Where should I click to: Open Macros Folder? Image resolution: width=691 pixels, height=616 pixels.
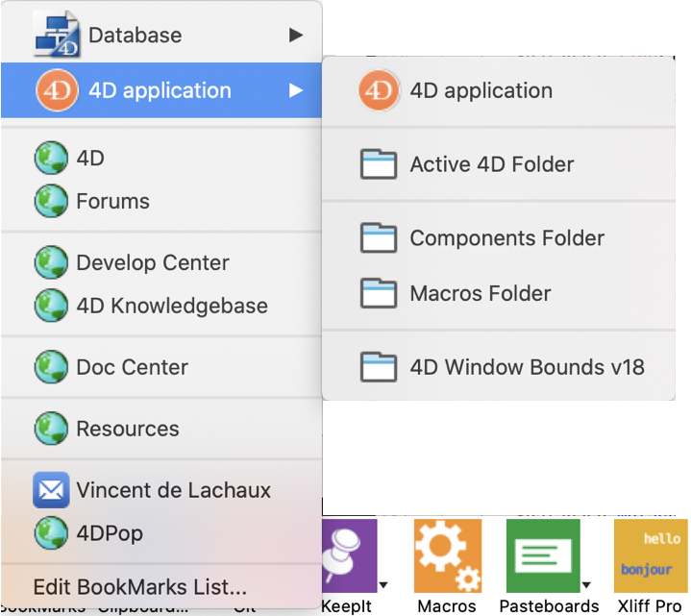tap(499, 293)
